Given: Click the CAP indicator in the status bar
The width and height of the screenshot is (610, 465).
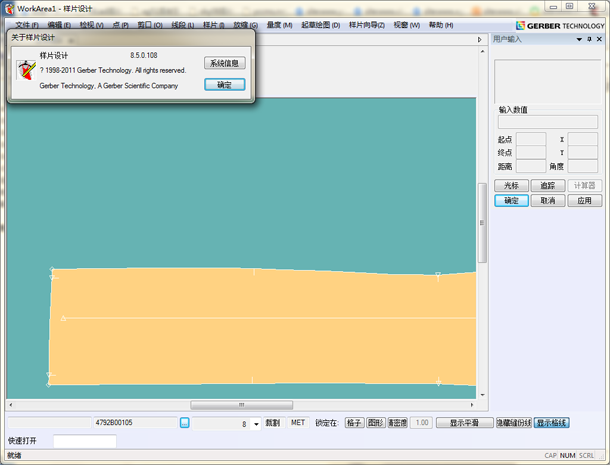Looking at the screenshot, I should tap(550, 455).
